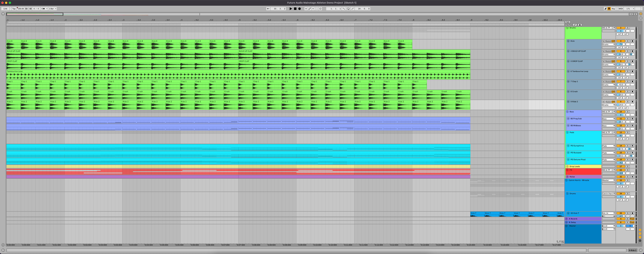The image size is (644, 254).
Task: Deactivate track 6 Tambourine Loop activator
Action: [621, 71]
